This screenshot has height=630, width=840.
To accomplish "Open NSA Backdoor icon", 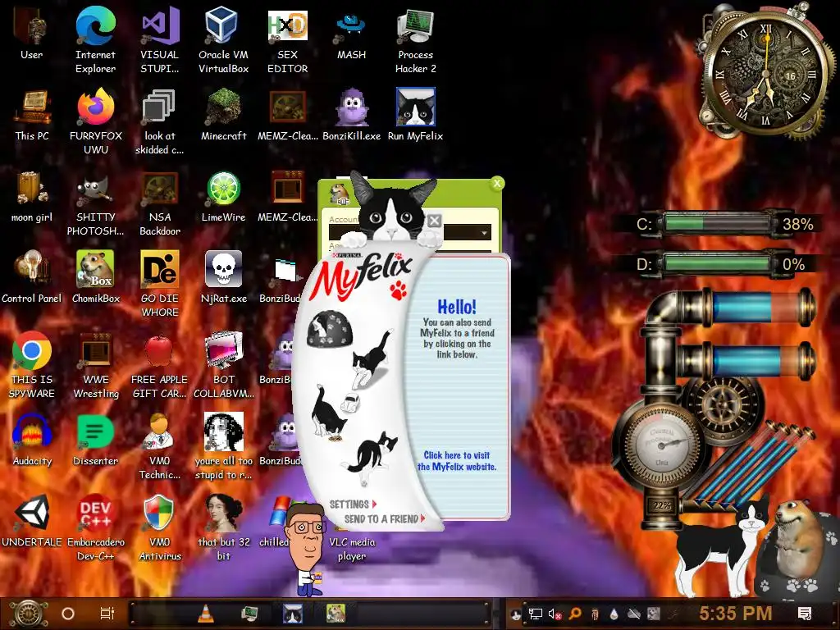I will tap(160, 189).
